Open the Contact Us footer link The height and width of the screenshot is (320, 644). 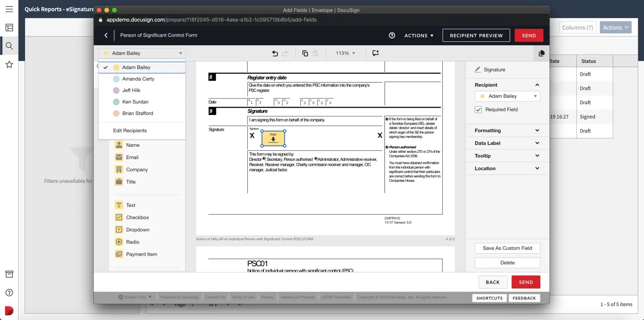click(215, 297)
